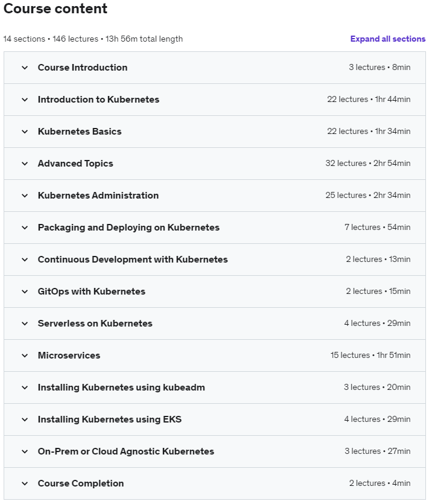Screen dimensions: 429x504
Task: Click the Expand all sections link
Action: coord(387,39)
